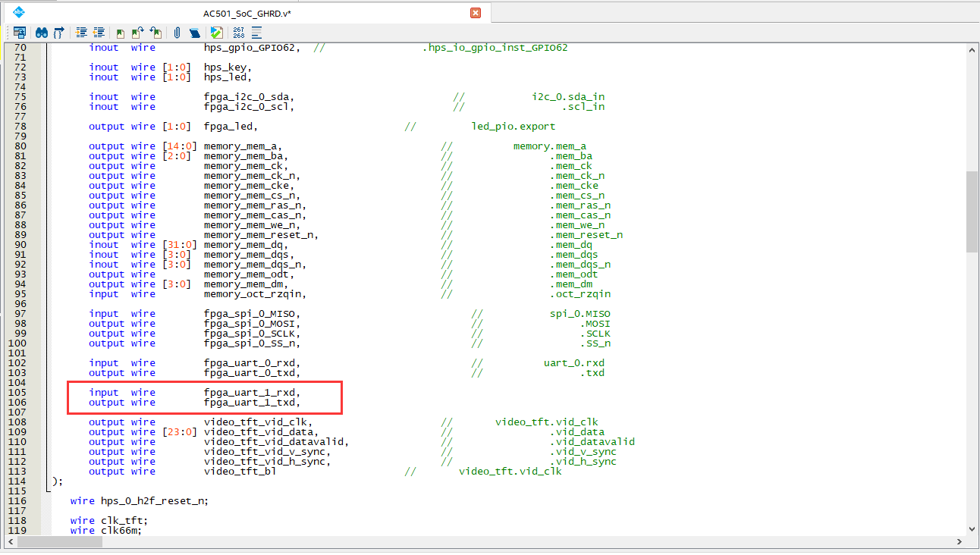Click the 'uart_0.rxd' comment
The width and height of the screenshot is (980, 555).
[574, 363]
